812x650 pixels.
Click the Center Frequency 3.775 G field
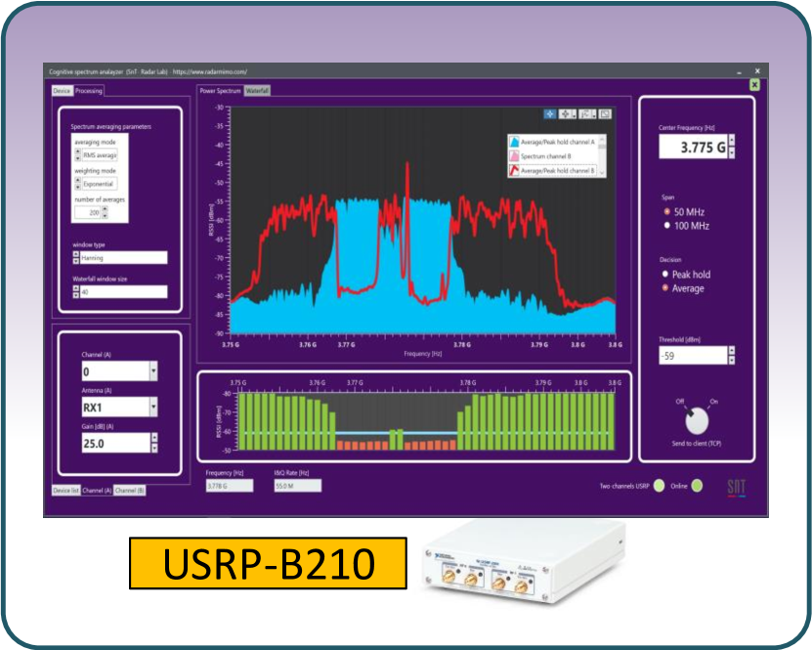693,147
